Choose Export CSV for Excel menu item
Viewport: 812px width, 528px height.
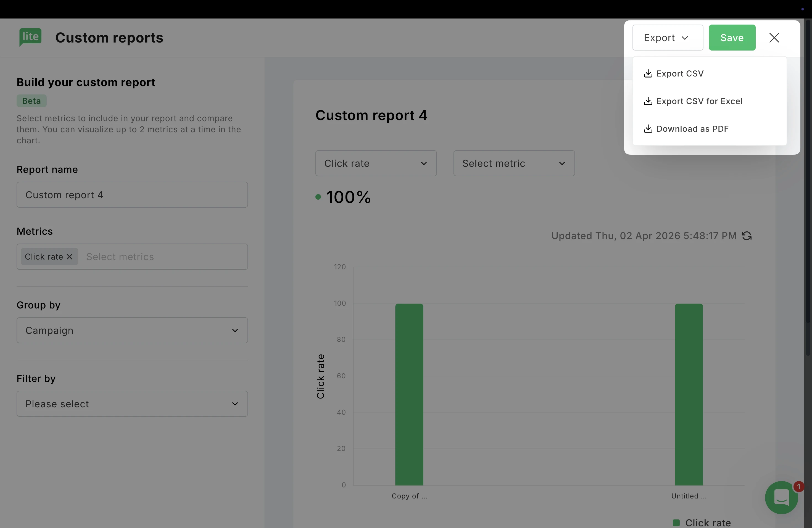tap(699, 101)
